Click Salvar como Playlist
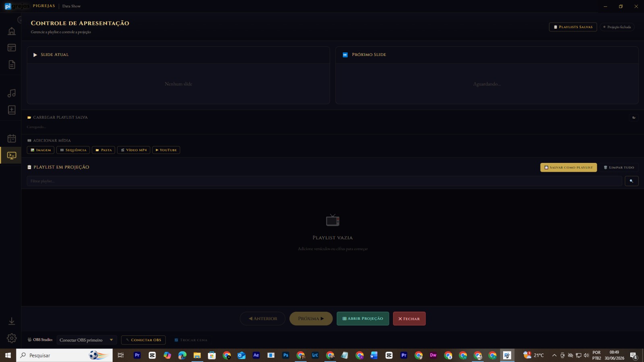Screen dimensions: 644x362 (568, 167)
